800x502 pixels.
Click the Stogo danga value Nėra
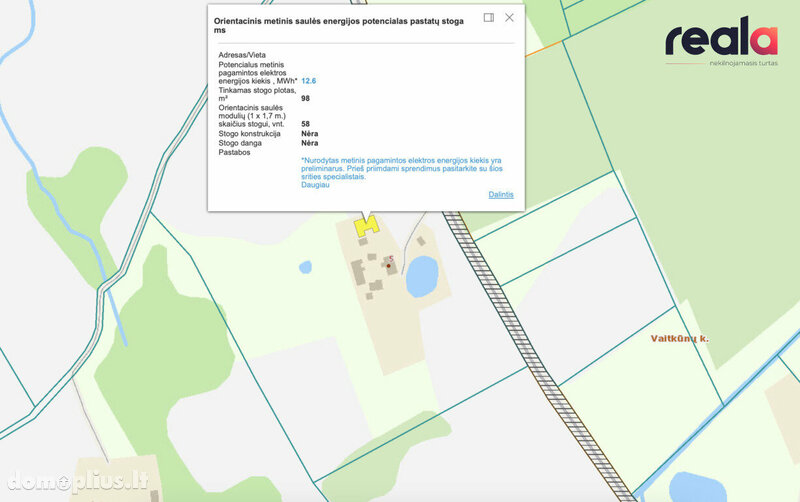[x=309, y=143]
